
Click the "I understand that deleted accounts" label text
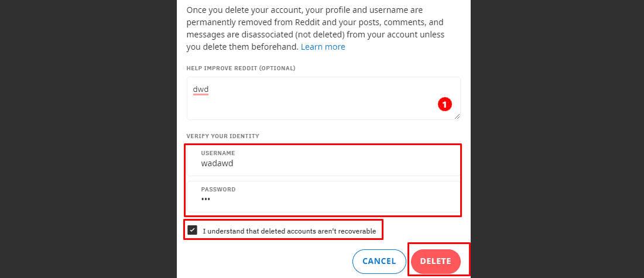pyautogui.click(x=289, y=231)
